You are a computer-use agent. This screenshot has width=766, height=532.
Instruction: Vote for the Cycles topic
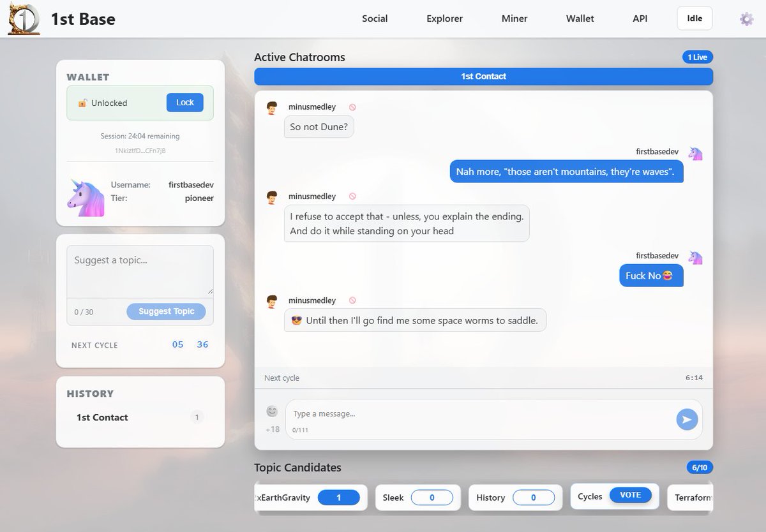click(x=631, y=495)
